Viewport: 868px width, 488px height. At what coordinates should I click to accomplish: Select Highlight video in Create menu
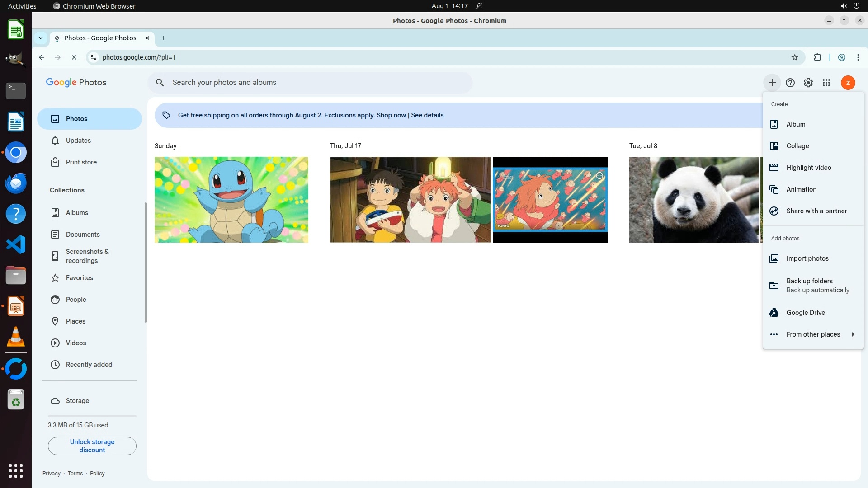click(808, 168)
